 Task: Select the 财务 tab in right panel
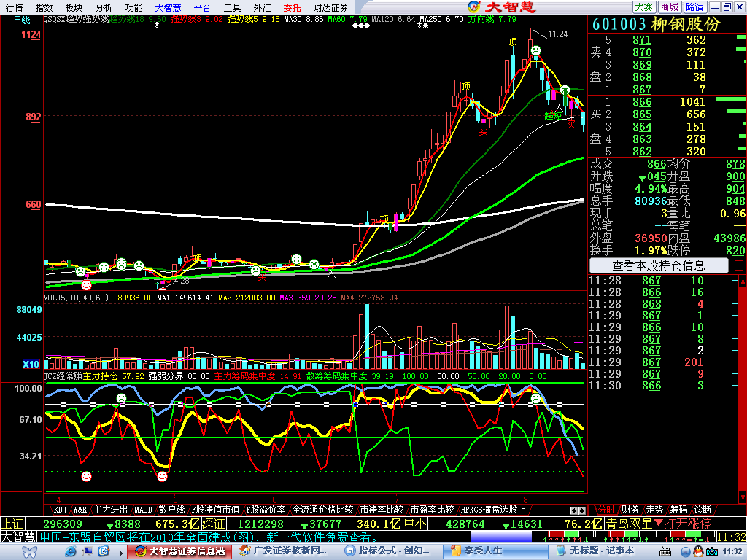coord(630,510)
